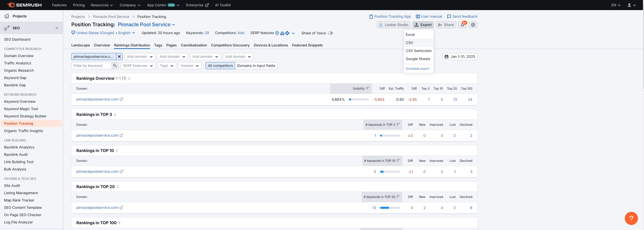Open the Volume filter dropdown
The height and width of the screenshot is (230, 644).
190,66
